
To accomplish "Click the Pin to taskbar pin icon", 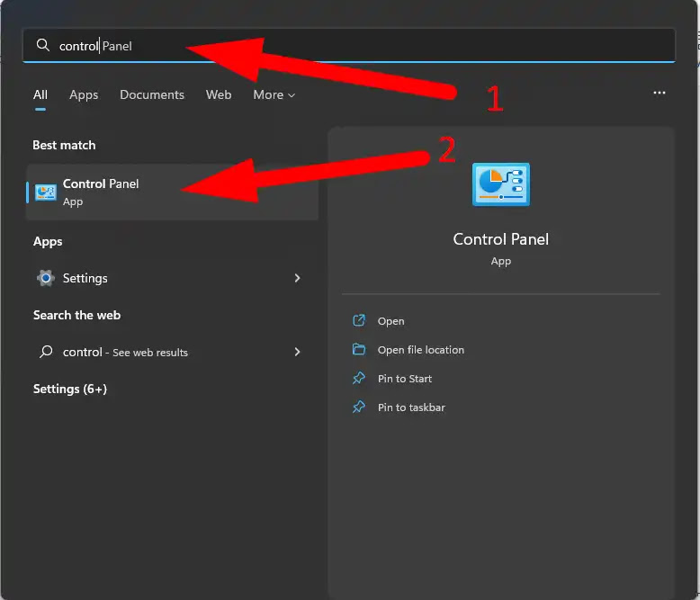I will pyautogui.click(x=359, y=407).
